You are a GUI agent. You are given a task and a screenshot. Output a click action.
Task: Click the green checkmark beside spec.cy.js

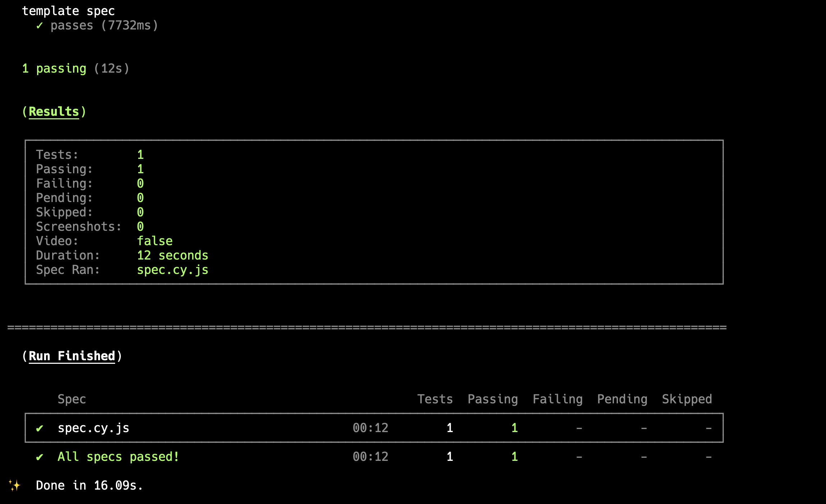click(x=40, y=428)
